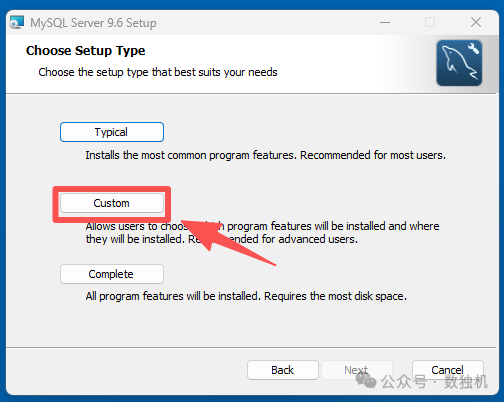Click the installer icon in the title bar
Screen dimensions: 504x402
17,22
